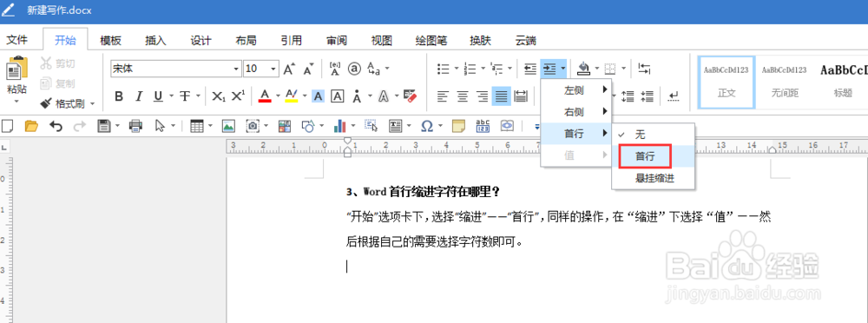Click the phonetic guide [ei] icon
Screen dimensions: 868x323
tap(335, 69)
